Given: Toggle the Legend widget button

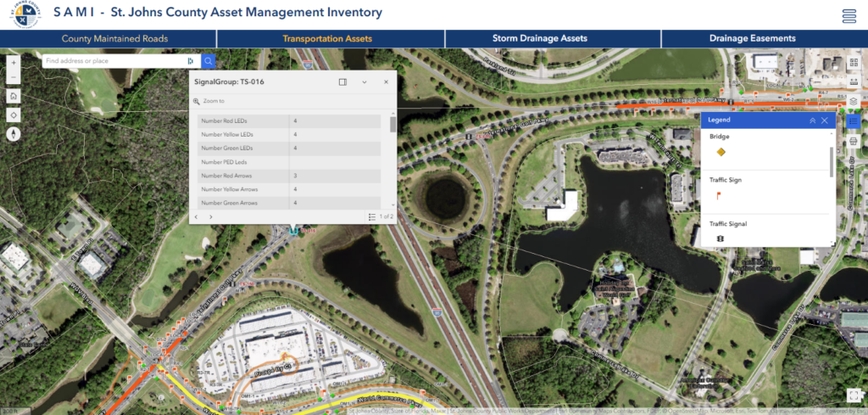Looking at the screenshot, I should pyautogui.click(x=853, y=121).
